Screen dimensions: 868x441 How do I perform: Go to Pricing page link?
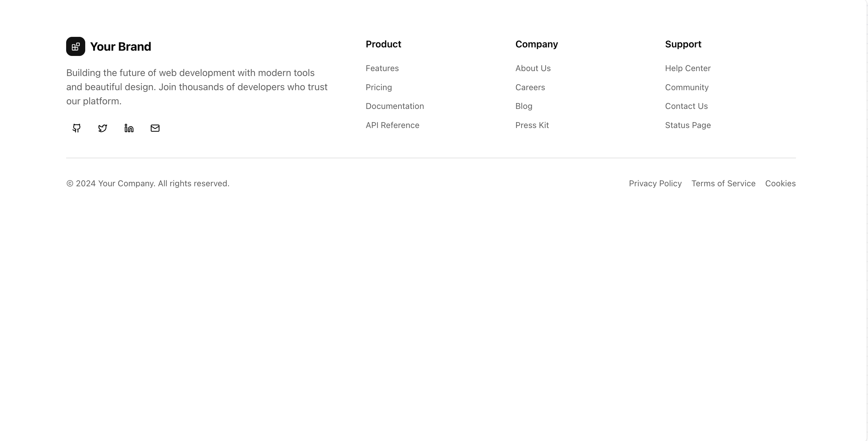point(379,88)
